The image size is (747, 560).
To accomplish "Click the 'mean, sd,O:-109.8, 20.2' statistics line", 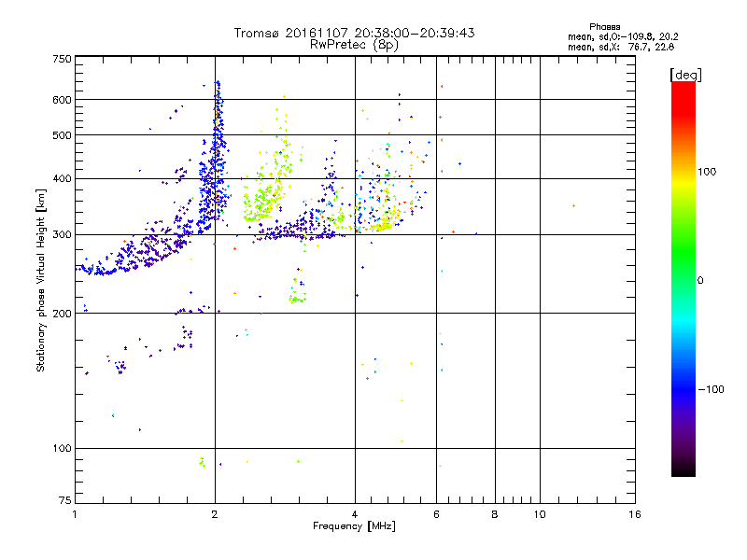I will click(623, 36).
